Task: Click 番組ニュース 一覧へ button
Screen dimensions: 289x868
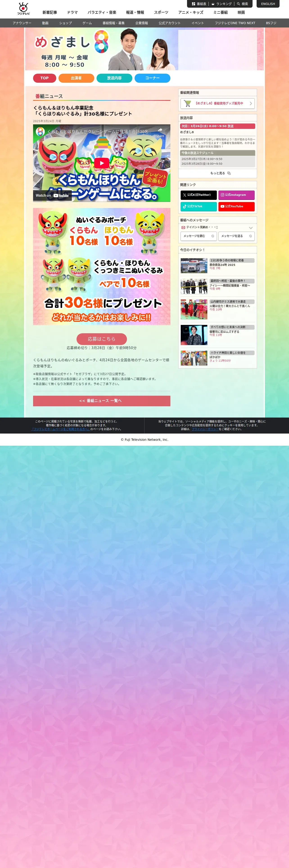Action: coord(102,401)
